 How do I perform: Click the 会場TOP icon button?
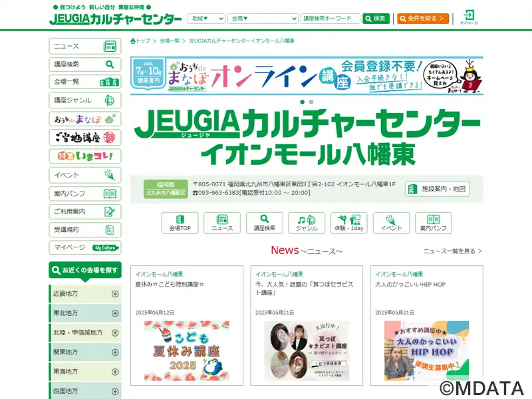tap(180, 223)
